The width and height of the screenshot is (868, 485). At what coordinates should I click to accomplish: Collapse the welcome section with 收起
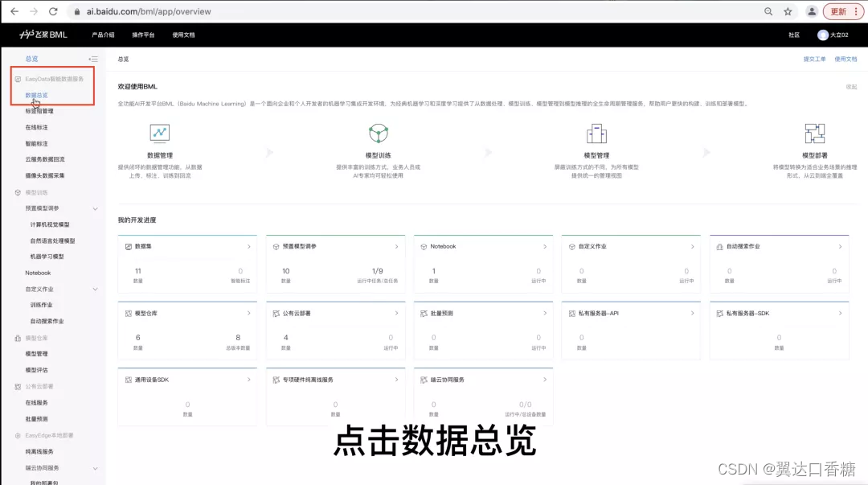coord(851,87)
